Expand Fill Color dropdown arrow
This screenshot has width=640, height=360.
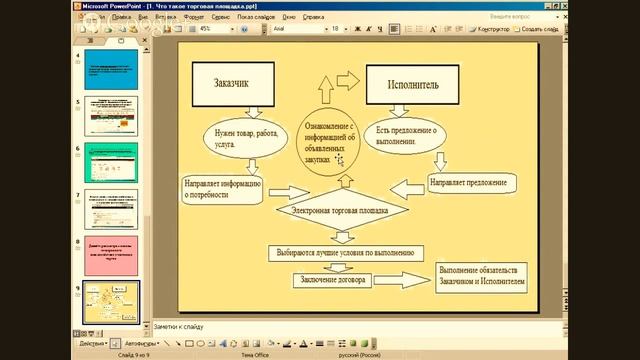tap(278, 344)
